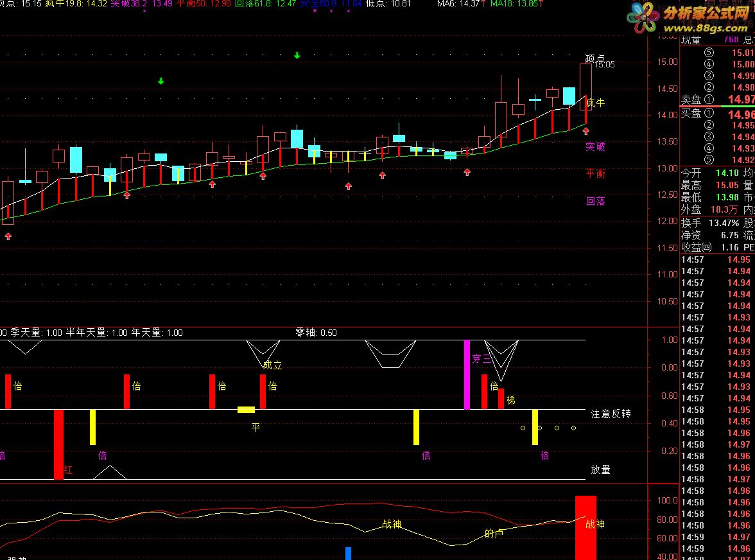Click the MA18: 13.85 indicator value
The width and height of the screenshot is (755, 560).
[x=517, y=4]
